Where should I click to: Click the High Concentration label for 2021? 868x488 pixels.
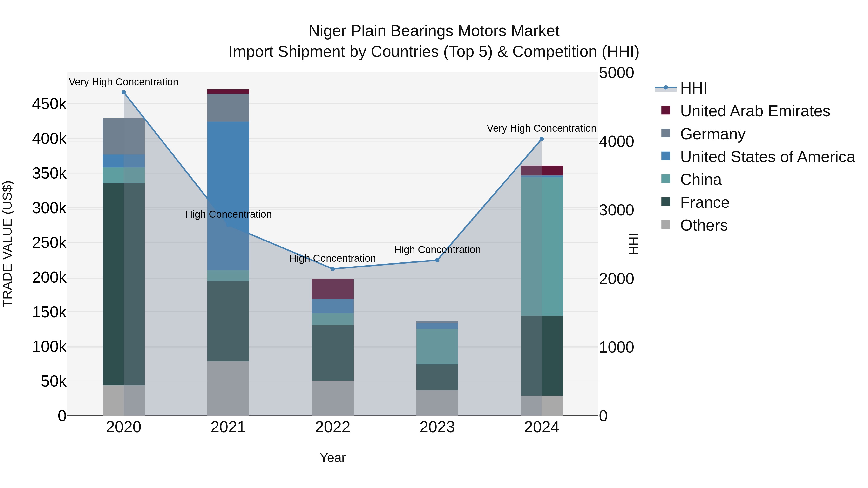pos(228,214)
